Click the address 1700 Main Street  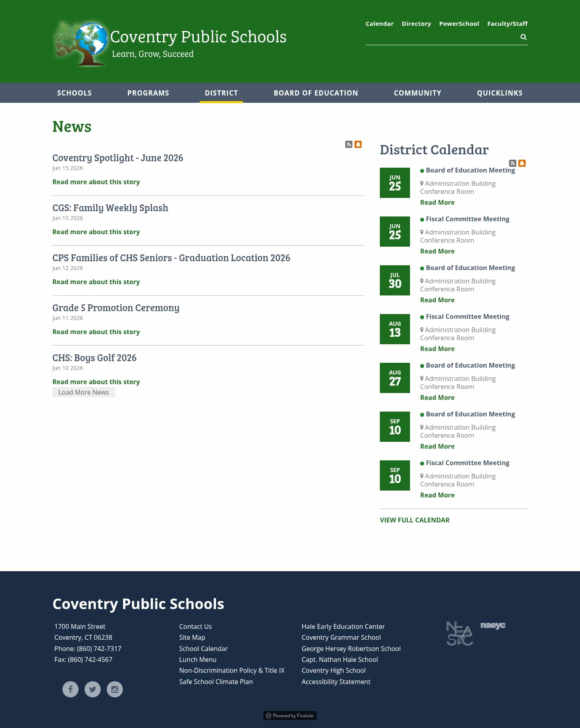click(x=80, y=626)
